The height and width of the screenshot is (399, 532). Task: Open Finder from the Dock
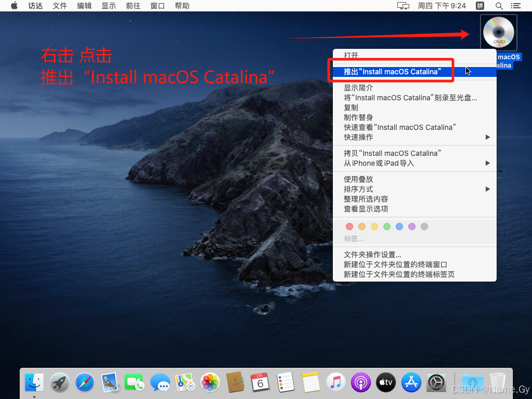click(x=34, y=383)
